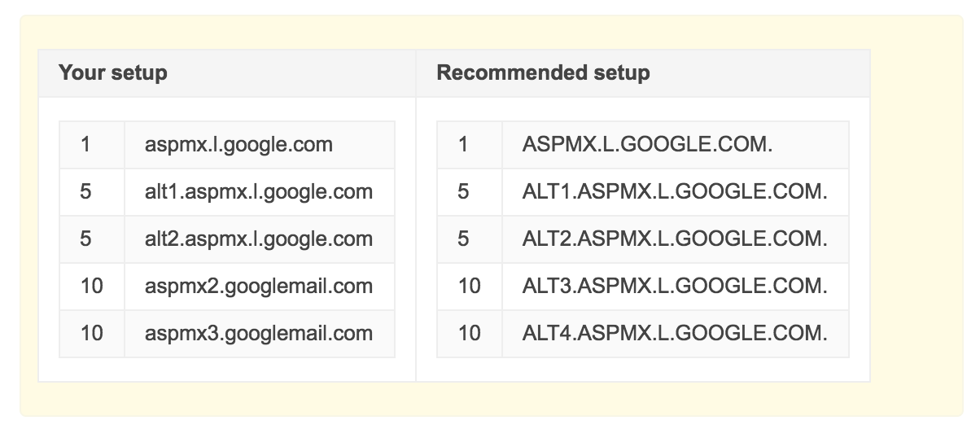
Task: Click priority 5 beside alt1.aspmx.l.google.com
Action: pos(85,192)
